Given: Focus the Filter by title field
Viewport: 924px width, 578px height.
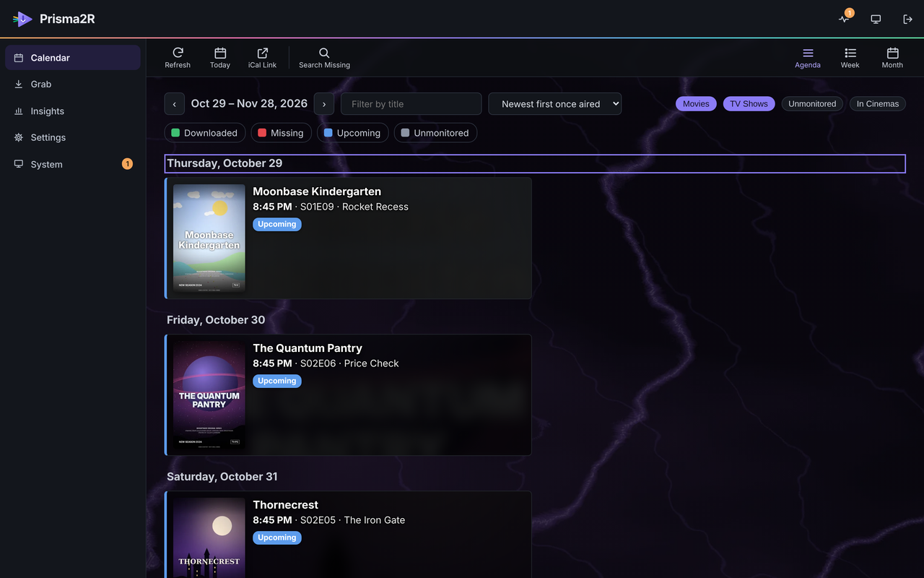Looking at the screenshot, I should pos(411,104).
